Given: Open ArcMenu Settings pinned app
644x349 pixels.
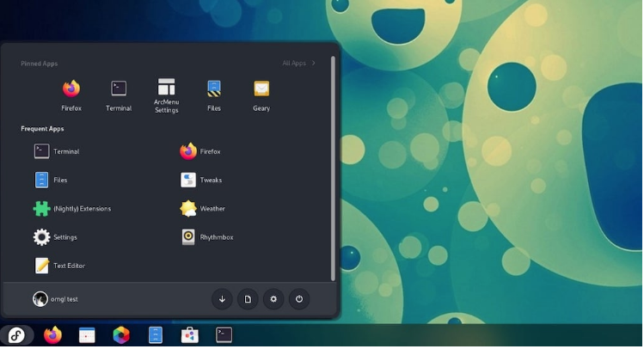Looking at the screenshot, I should tap(166, 95).
